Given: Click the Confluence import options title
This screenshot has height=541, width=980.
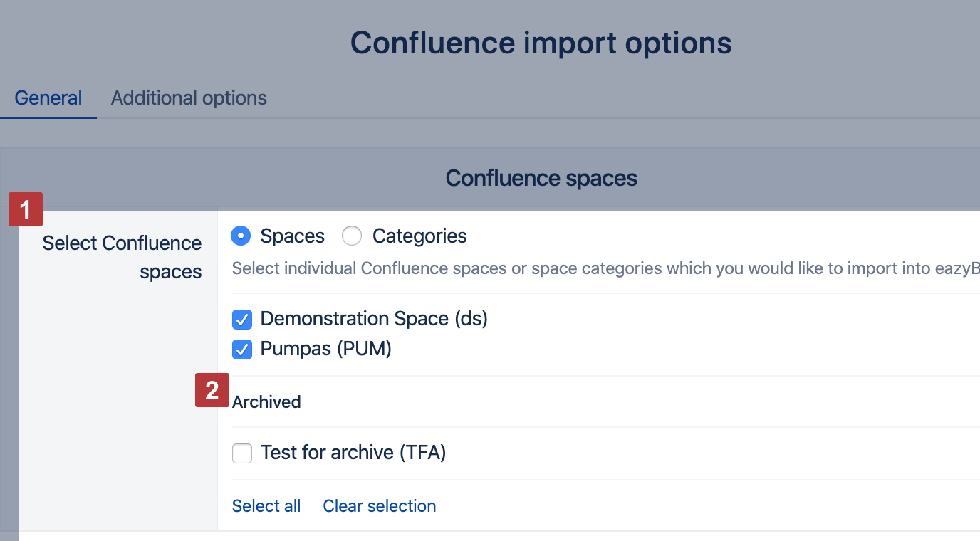Looking at the screenshot, I should click(541, 43).
